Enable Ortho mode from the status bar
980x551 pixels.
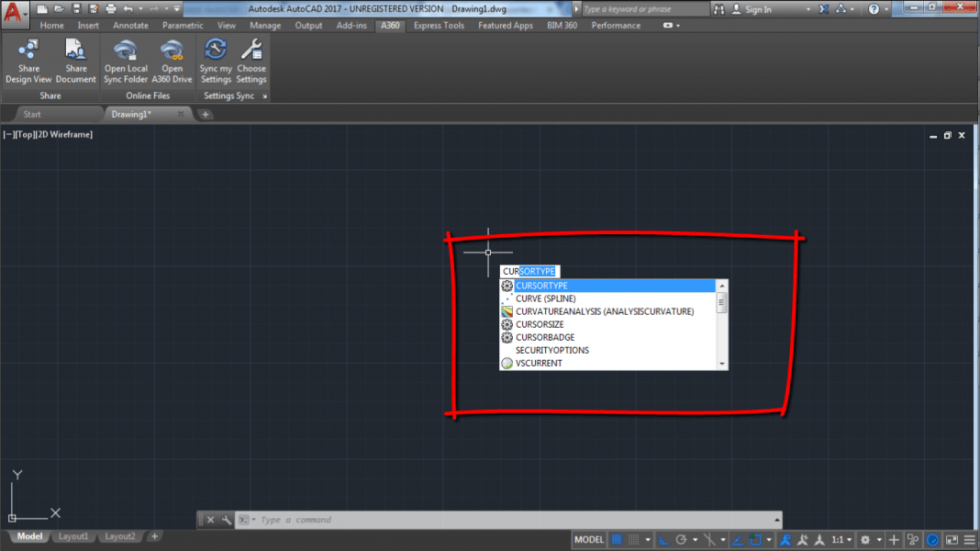pyautogui.click(x=664, y=539)
